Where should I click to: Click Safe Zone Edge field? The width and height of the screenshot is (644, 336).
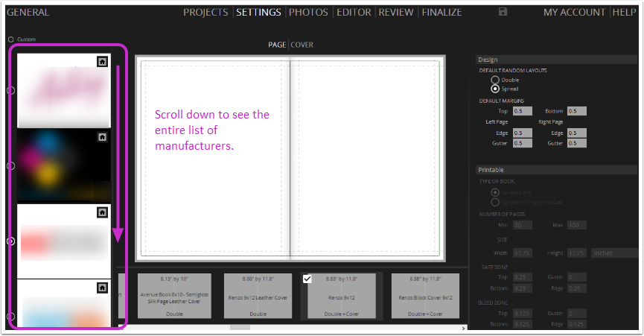577,288
